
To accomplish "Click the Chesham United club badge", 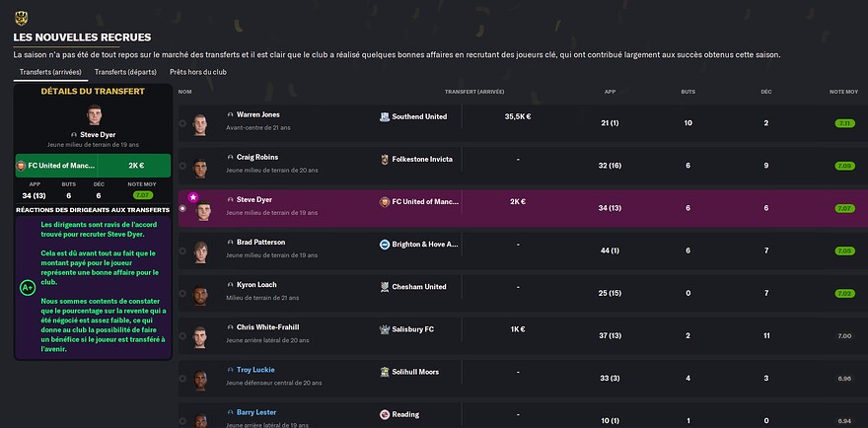I will tap(384, 287).
